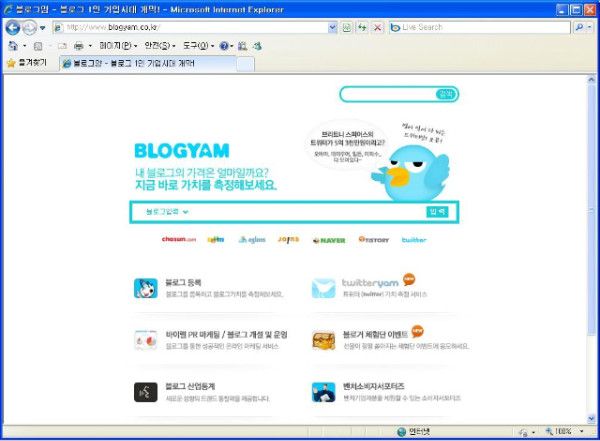600x441 pixels.
Task: Click the NAVER logo link
Action: coord(329,240)
